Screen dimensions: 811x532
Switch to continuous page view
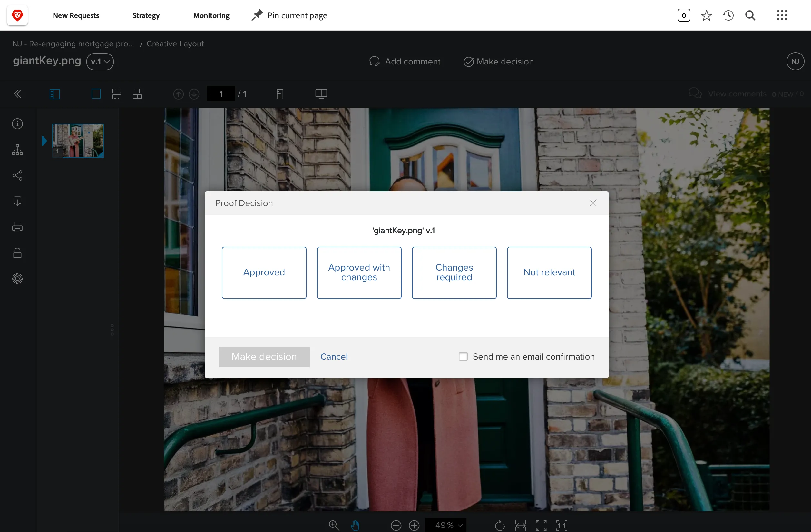(x=117, y=94)
